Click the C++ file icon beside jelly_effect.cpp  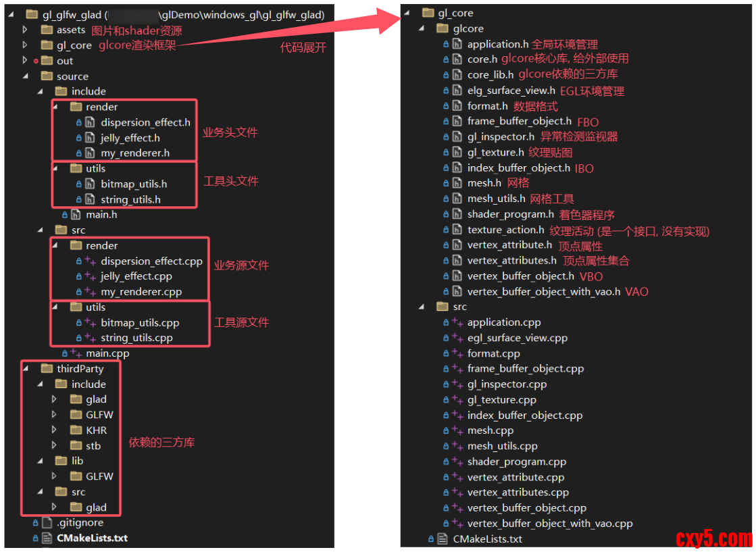91,276
